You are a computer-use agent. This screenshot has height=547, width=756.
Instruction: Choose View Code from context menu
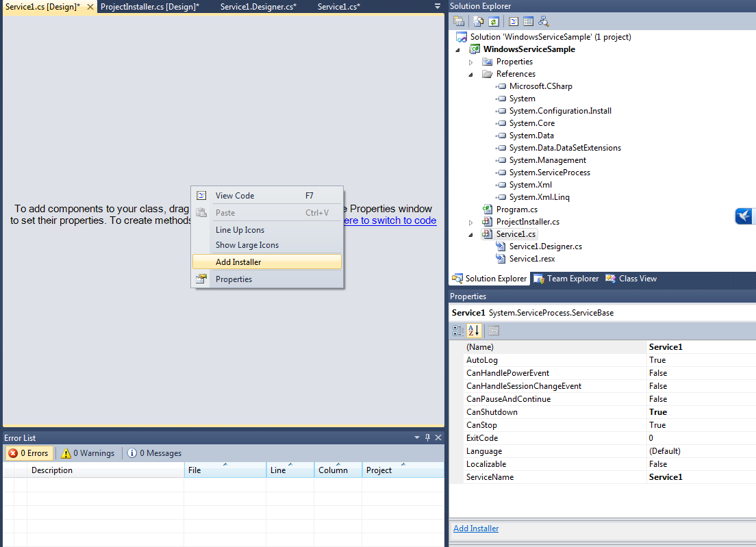tap(267, 196)
